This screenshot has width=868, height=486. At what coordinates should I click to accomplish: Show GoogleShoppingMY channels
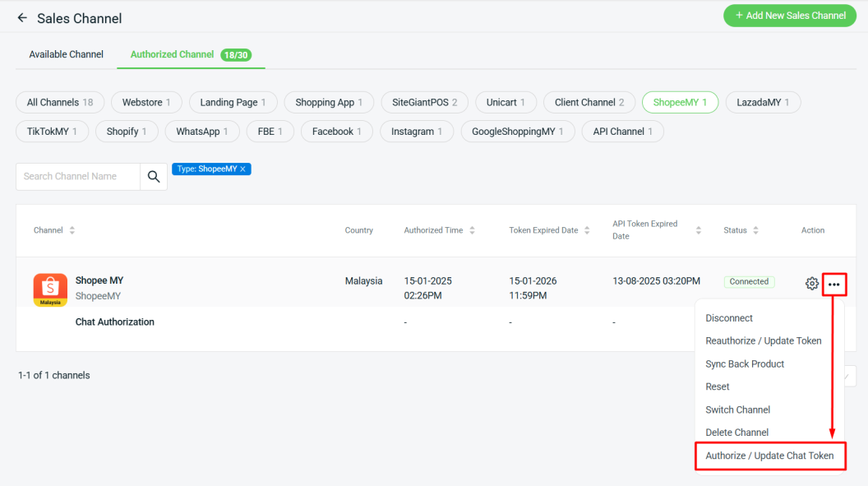[518, 132]
